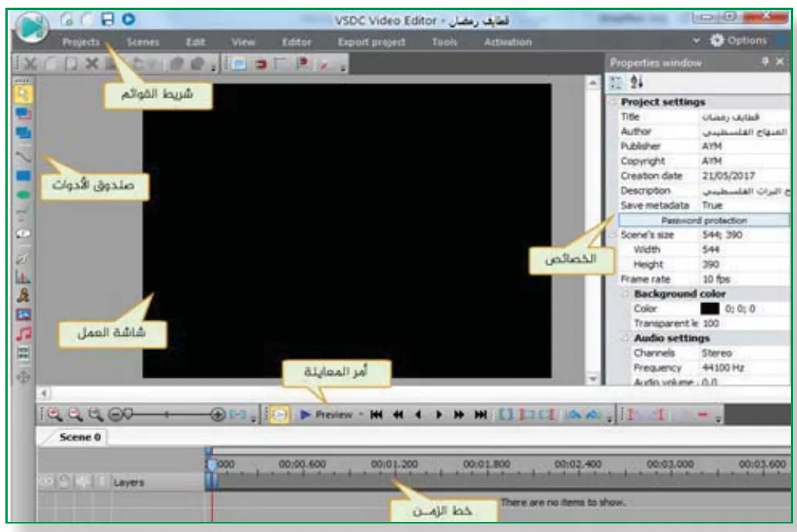The height and width of the screenshot is (532, 797).
Task: Insert an audio object with music note icon
Action: [23, 334]
